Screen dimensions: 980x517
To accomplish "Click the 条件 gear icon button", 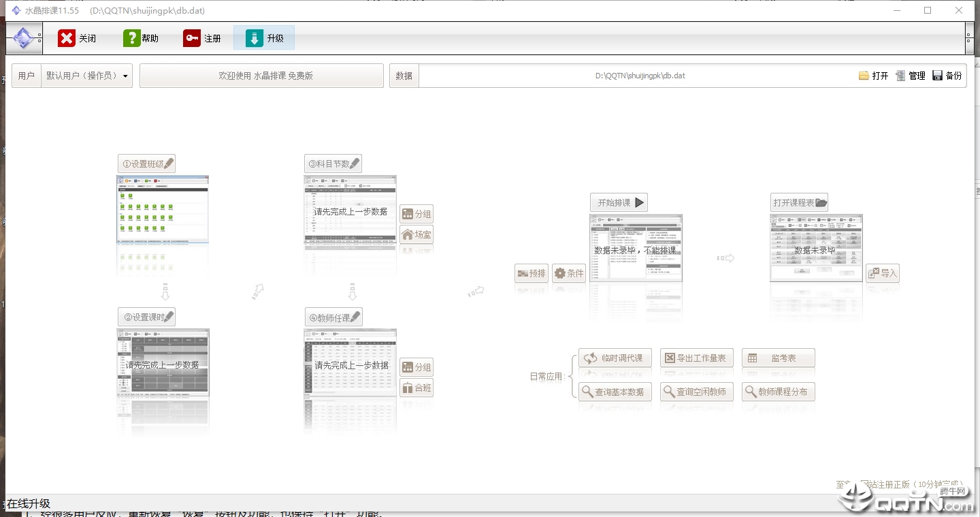I will 569,273.
